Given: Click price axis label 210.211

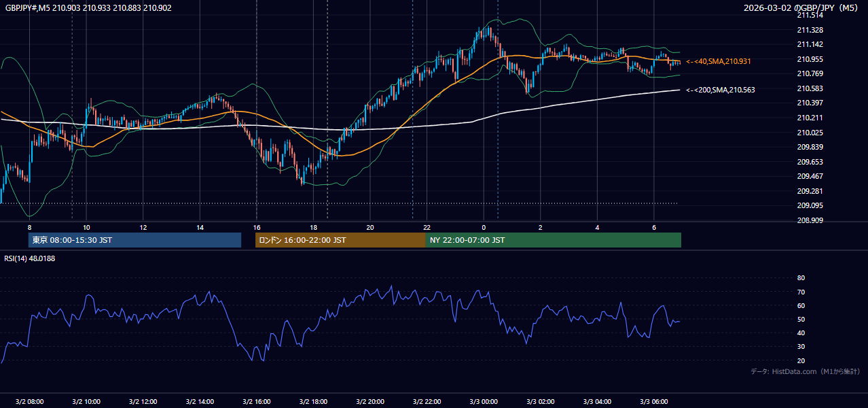Looking at the screenshot, I should tap(810, 118).
